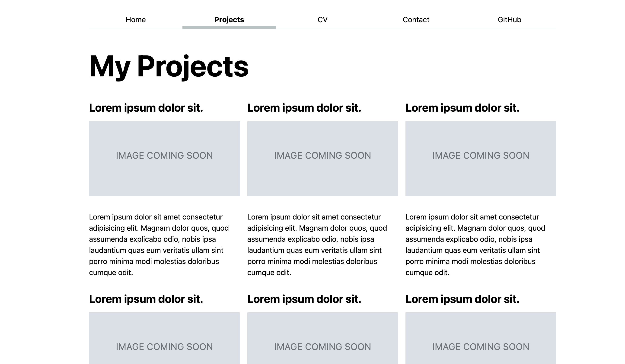Click the middle project title, second row
625x364 pixels.
304,299
